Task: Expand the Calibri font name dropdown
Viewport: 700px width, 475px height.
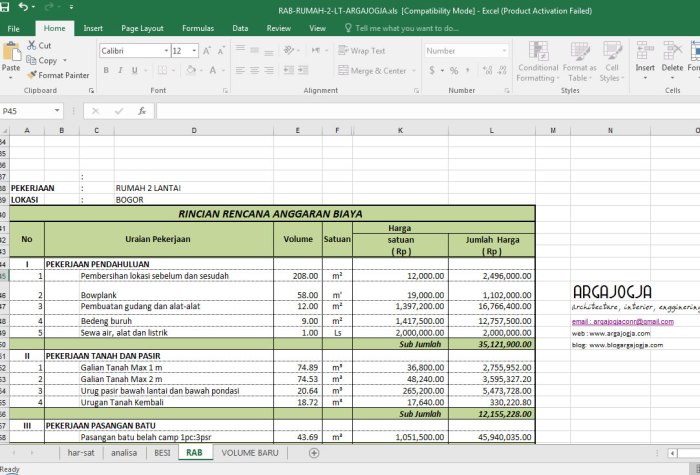Action: coord(166,51)
